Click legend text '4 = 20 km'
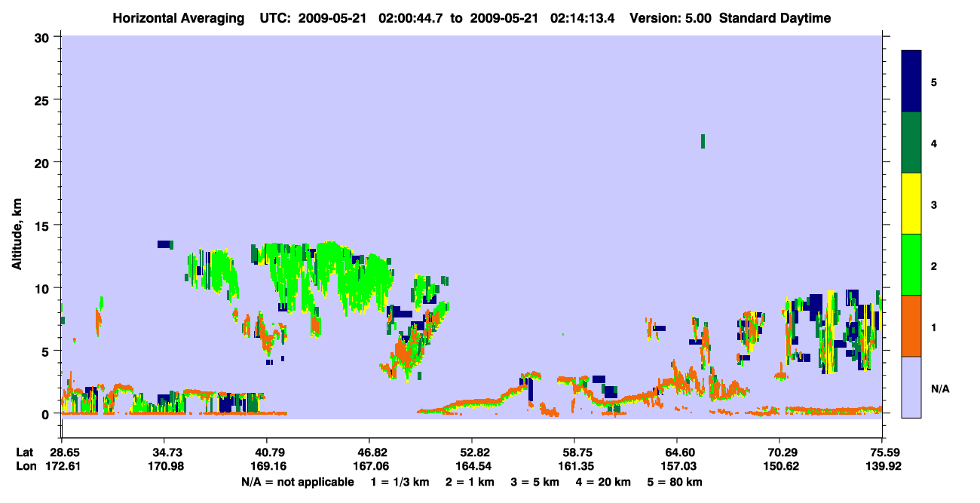The image size is (980, 503). (605, 482)
